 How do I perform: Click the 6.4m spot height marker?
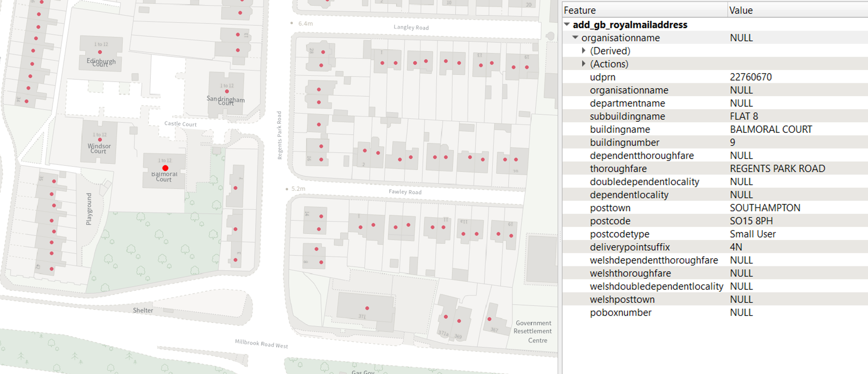(x=291, y=24)
